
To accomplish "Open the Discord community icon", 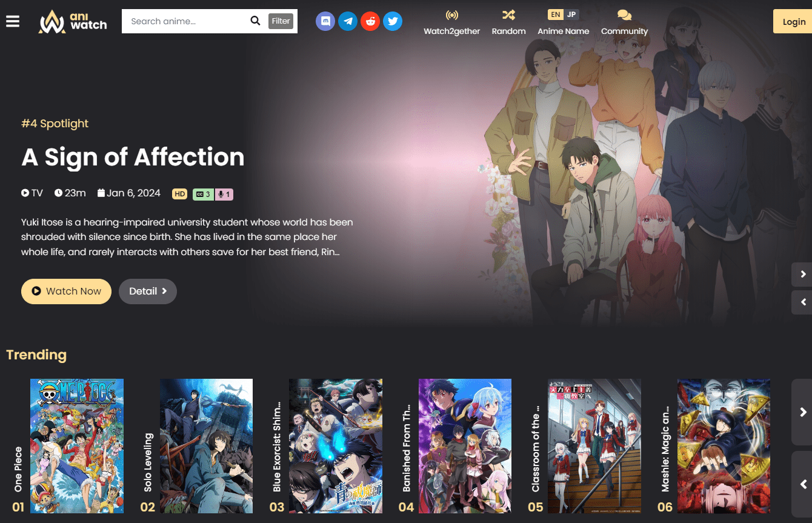I will (x=325, y=21).
